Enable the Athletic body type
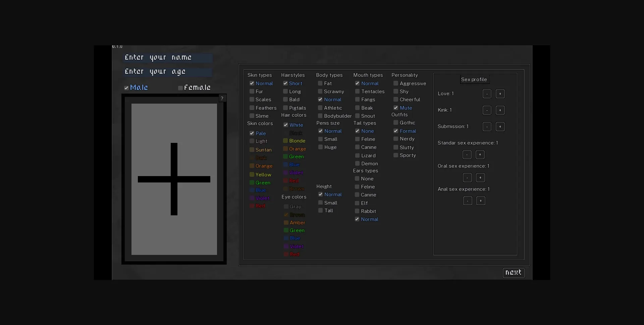This screenshot has width=644, height=325. point(320,108)
